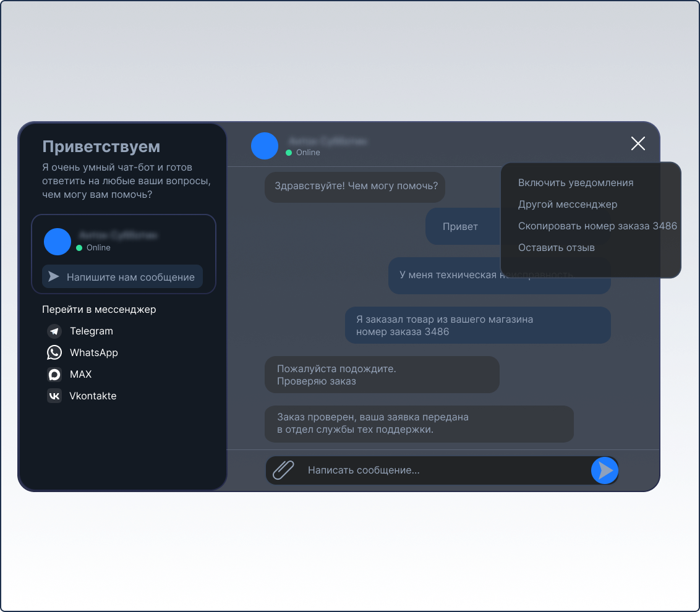Select Включить уведомления menu item

tap(576, 183)
